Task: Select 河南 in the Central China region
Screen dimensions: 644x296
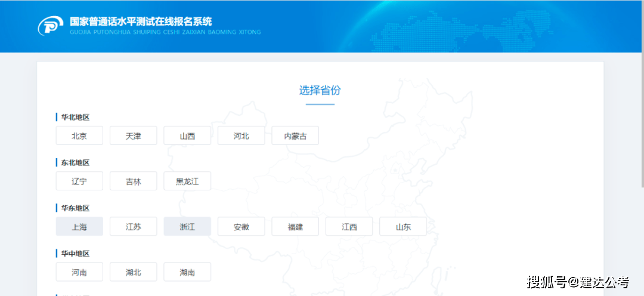Action: coord(79,272)
